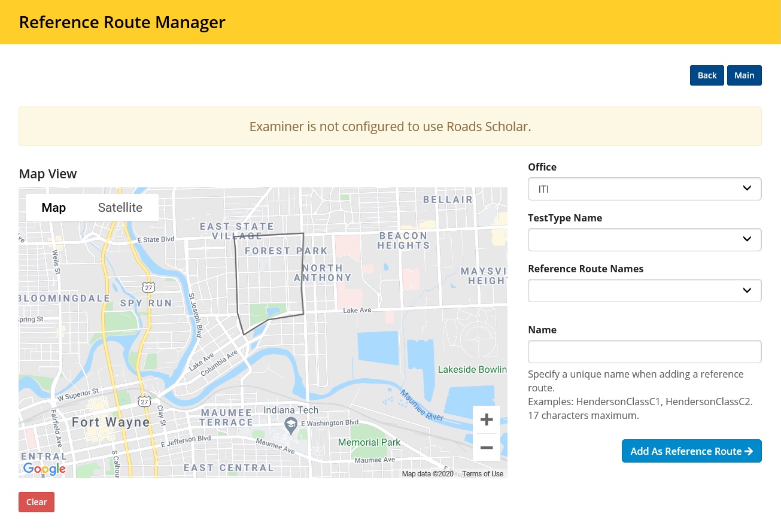Go back using the Back button

tap(707, 75)
